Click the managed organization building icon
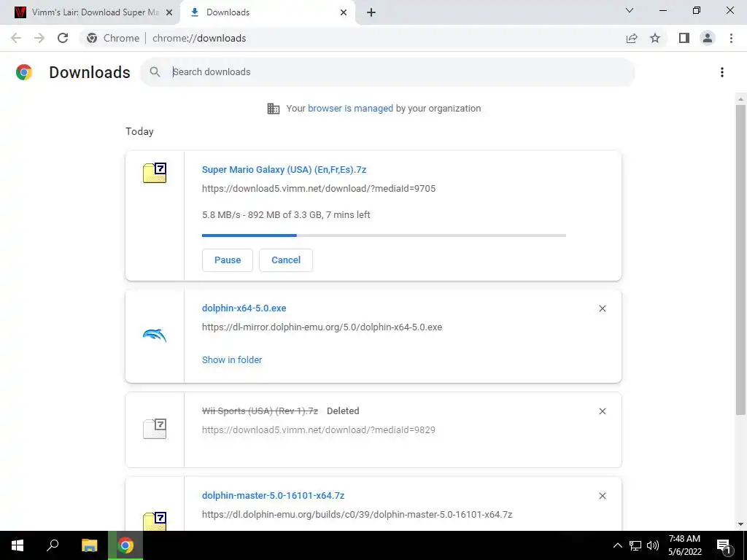The image size is (747, 560). [x=274, y=109]
